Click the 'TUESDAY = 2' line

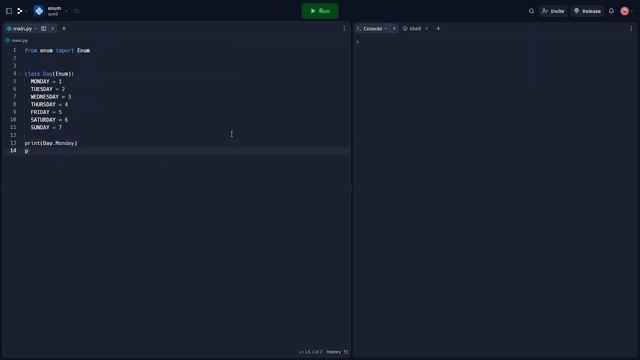pyautogui.click(x=48, y=89)
